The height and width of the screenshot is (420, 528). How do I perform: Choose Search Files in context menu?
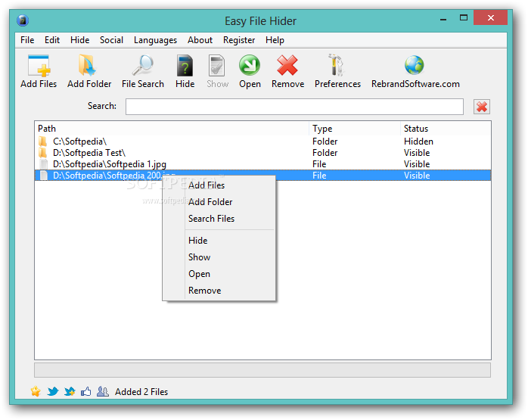click(x=219, y=219)
